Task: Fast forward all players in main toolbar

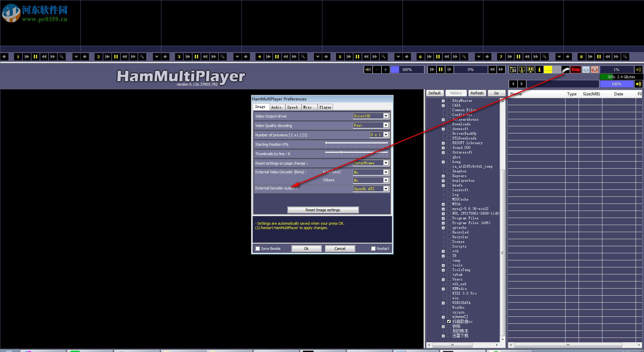Action: point(501,70)
